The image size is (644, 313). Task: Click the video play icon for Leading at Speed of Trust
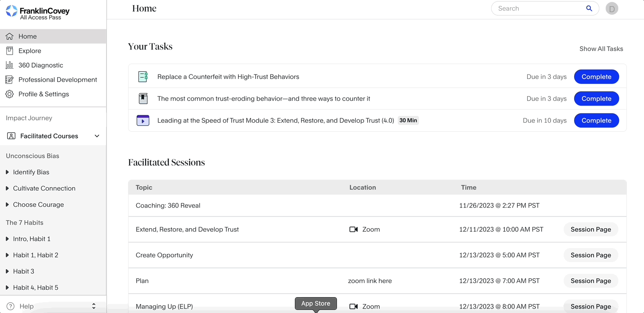tap(143, 120)
